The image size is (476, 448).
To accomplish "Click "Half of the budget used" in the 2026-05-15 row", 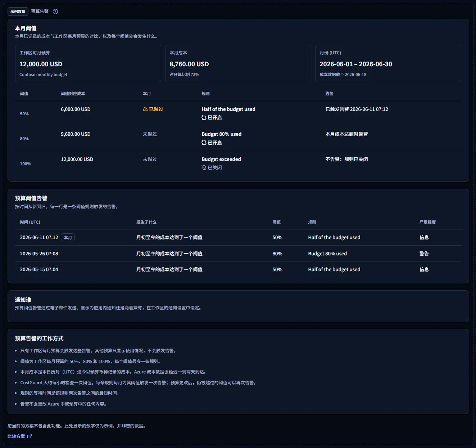I will 334,269.
